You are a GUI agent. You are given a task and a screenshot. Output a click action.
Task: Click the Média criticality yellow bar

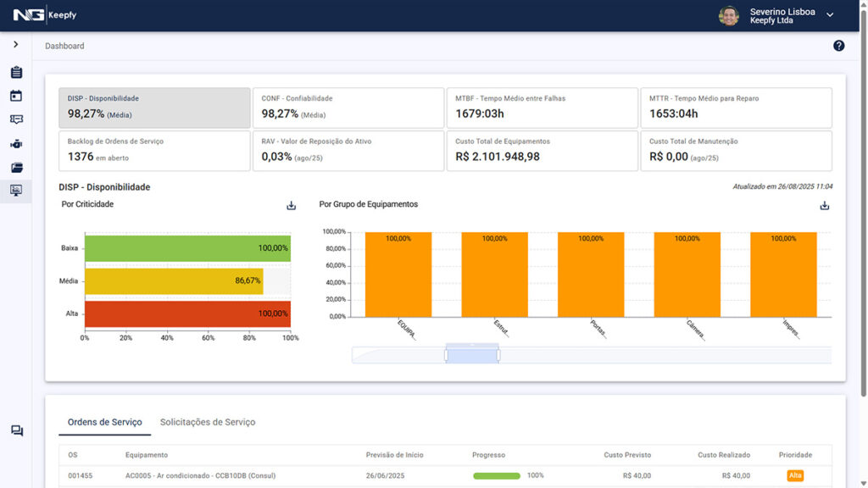point(174,281)
